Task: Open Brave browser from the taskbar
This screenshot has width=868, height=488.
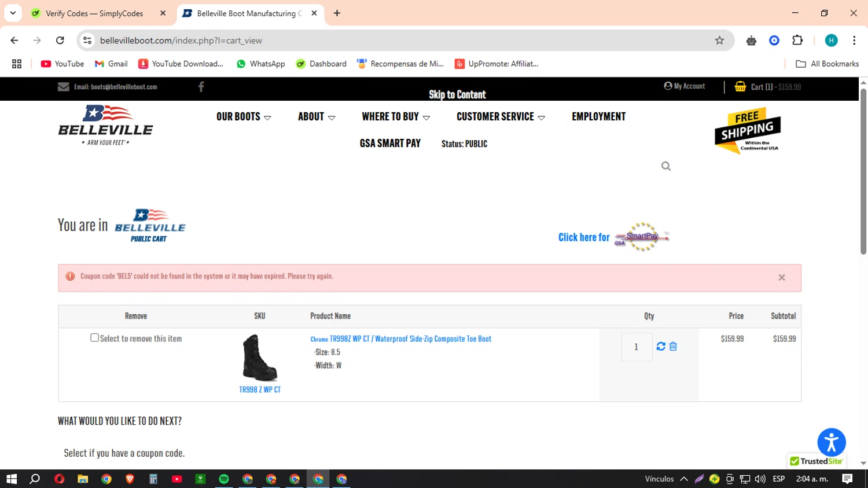Action: coord(130,479)
